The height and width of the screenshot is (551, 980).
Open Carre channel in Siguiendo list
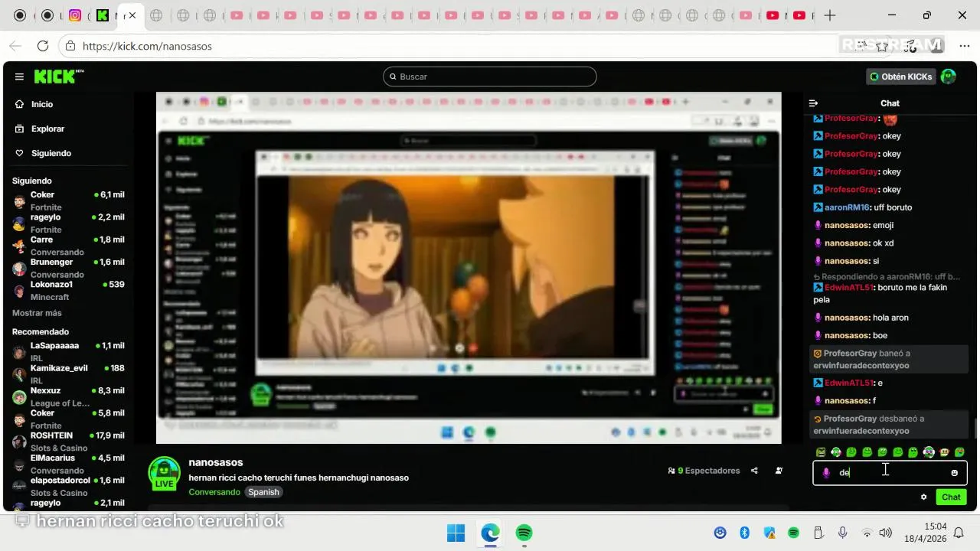[67, 245]
